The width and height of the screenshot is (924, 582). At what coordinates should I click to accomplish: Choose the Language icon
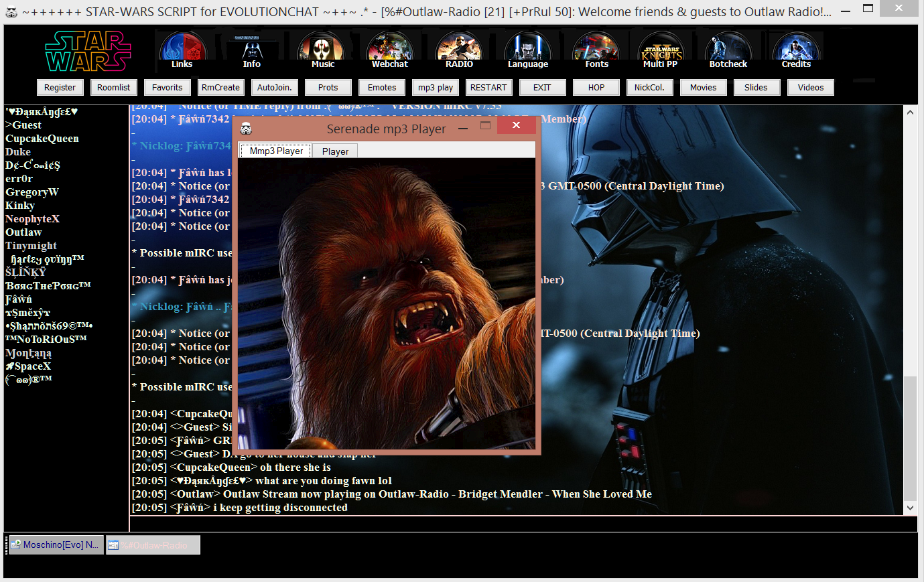tap(528, 50)
